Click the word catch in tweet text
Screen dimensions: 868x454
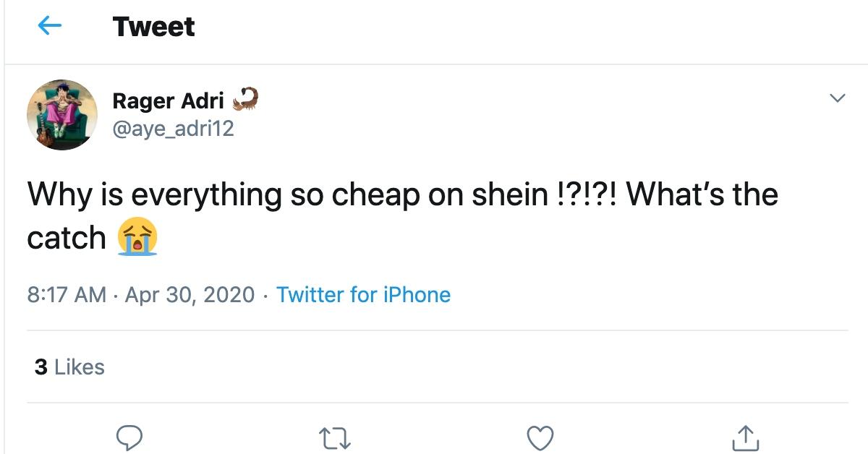tap(67, 238)
